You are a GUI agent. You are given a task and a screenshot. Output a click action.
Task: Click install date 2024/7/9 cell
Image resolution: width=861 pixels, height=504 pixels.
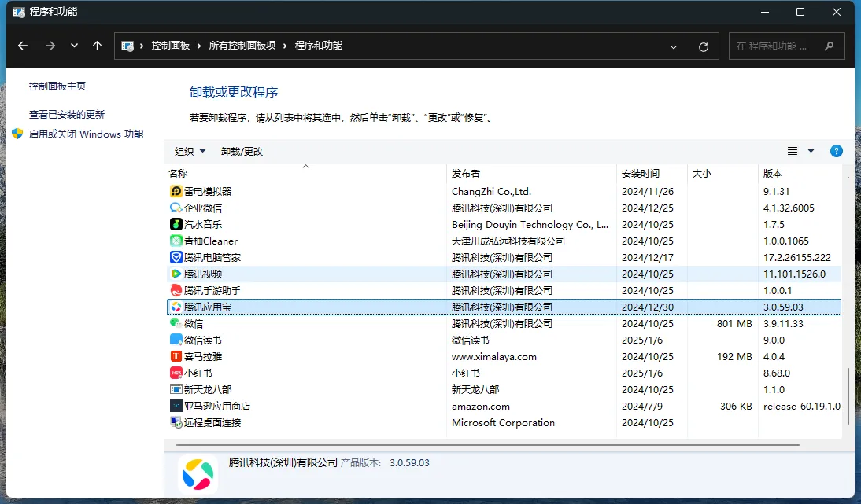642,406
